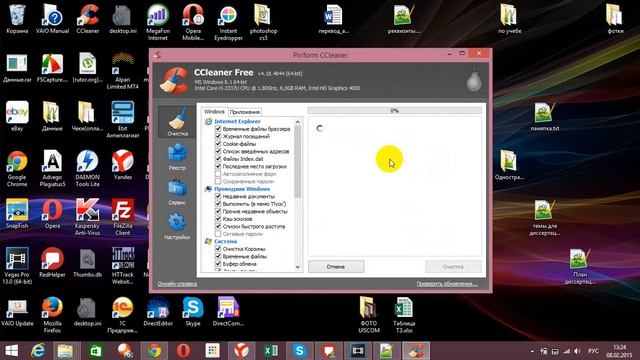Image resolution: width=640 pixels, height=360 pixels.
Task: Open CCleaner desktop shortcut
Action: tap(88, 19)
